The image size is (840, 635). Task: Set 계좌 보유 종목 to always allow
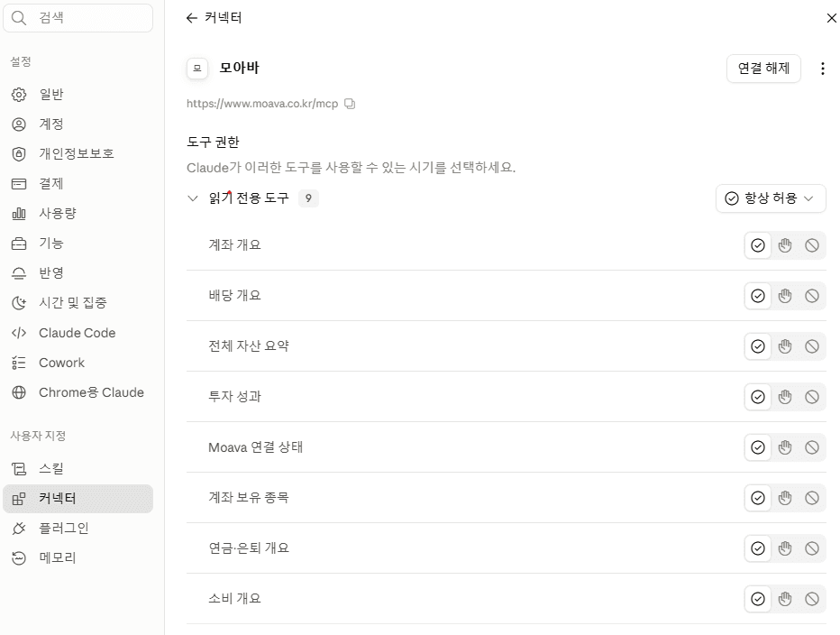757,498
